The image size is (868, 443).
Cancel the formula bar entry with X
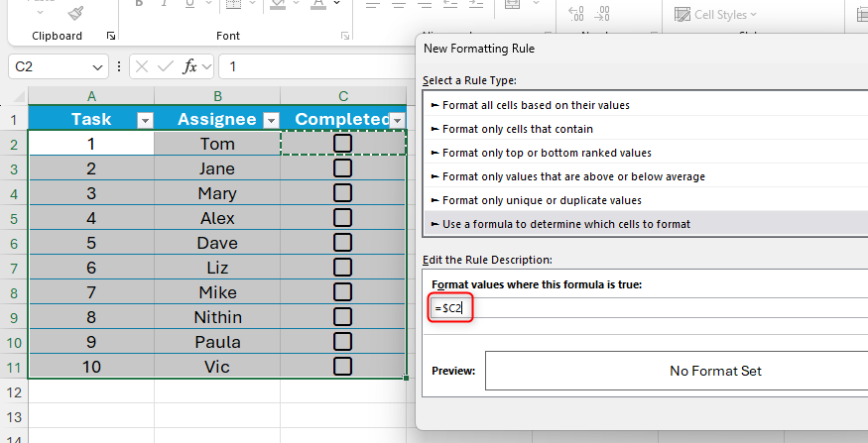[141, 67]
